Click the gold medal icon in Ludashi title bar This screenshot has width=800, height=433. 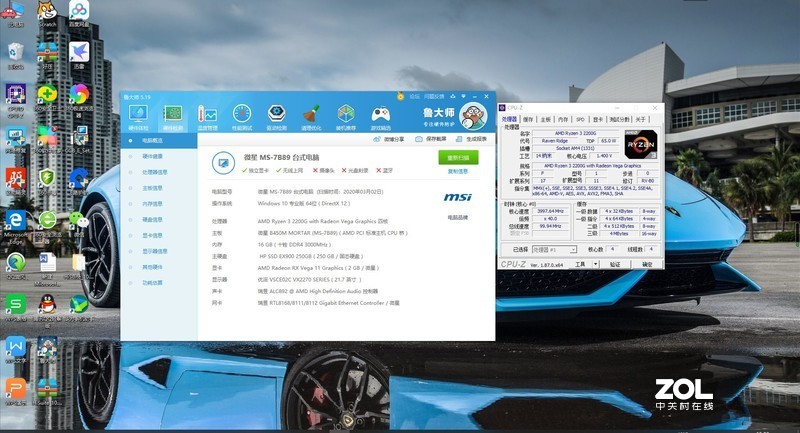tap(401, 96)
